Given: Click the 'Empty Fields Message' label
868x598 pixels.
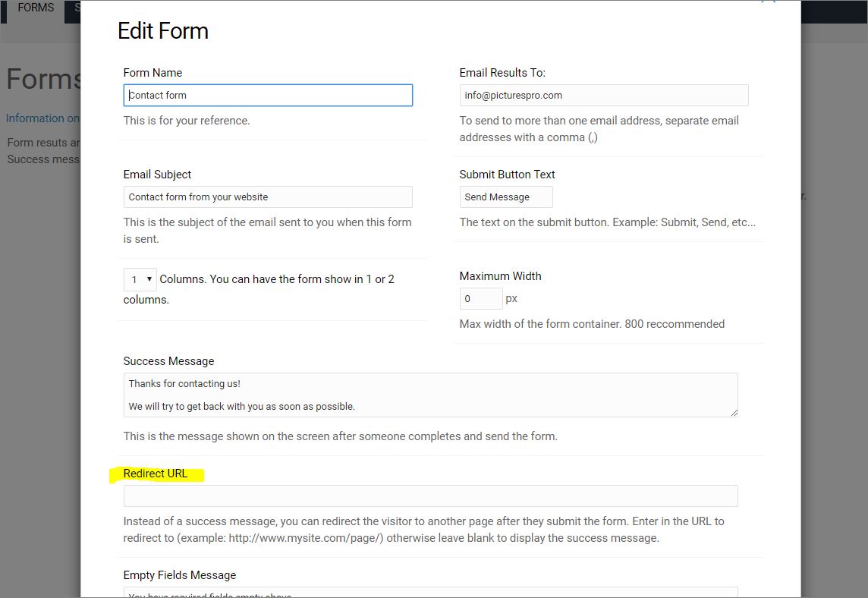Looking at the screenshot, I should tap(180, 575).
